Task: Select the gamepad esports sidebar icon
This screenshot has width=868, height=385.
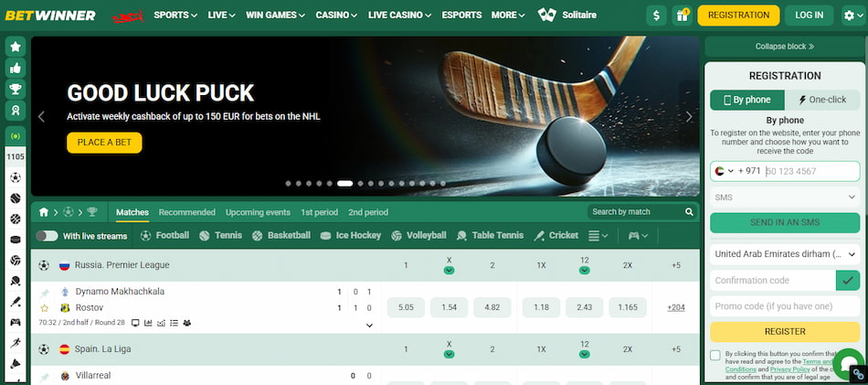Action: [16, 322]
